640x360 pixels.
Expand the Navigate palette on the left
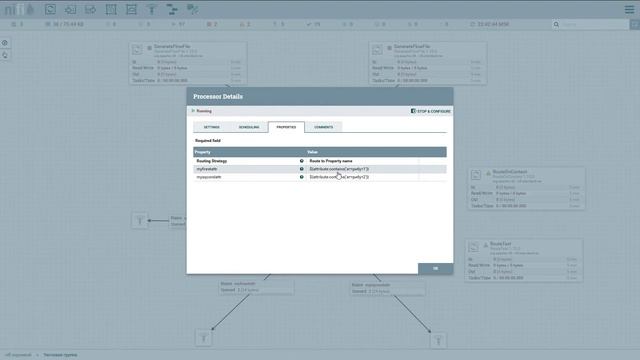pos(5,43)
